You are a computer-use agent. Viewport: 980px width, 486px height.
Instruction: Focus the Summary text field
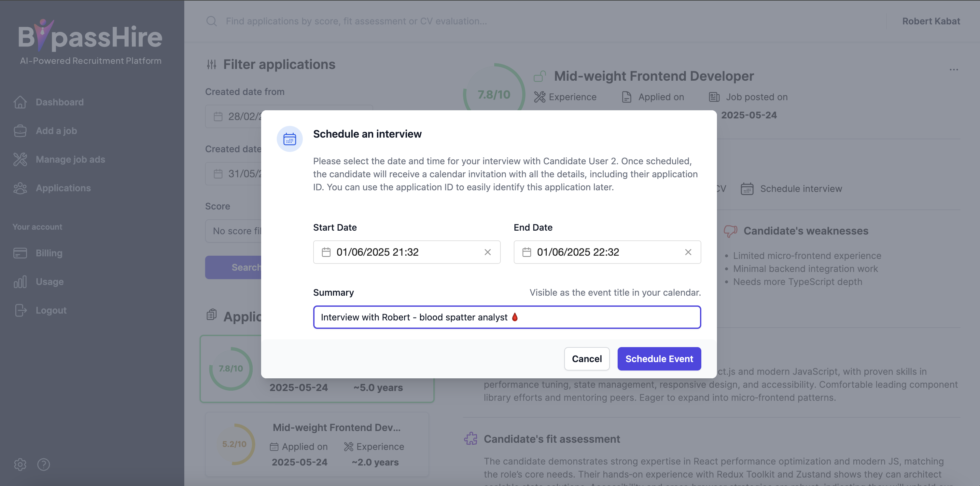pos(507,317)
